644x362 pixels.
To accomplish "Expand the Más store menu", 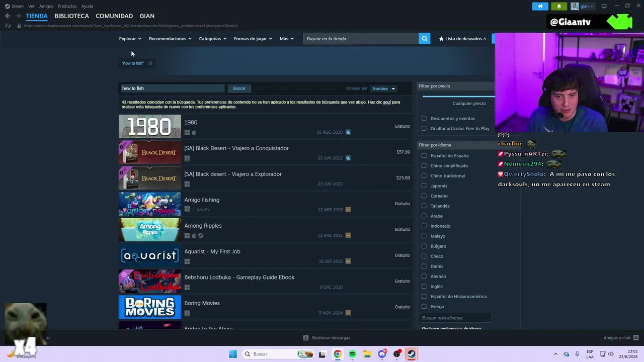I will 286,39.
